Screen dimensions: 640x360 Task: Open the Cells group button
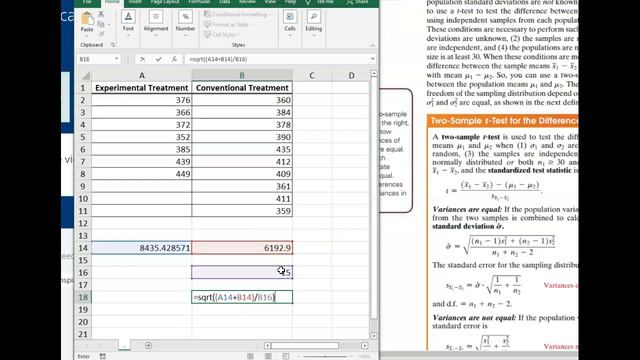click(x=290, y=23)
